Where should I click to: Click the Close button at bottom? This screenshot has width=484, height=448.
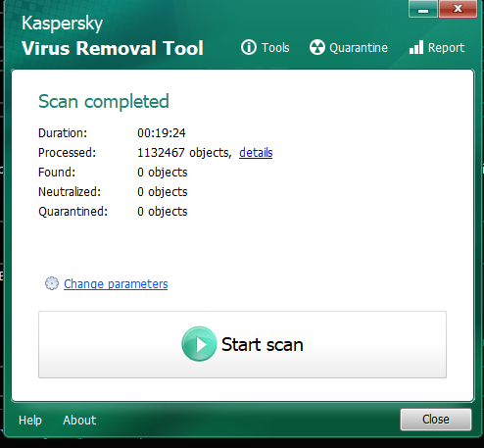(436, 420)
